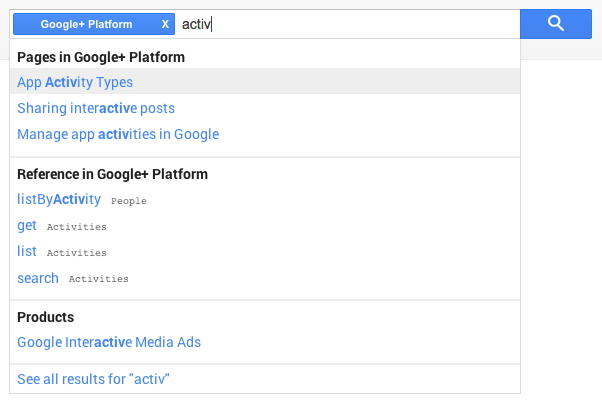Click the Activities tag beside "search"
This screenshot has height=404, width=602.
[x=99, y=279]
